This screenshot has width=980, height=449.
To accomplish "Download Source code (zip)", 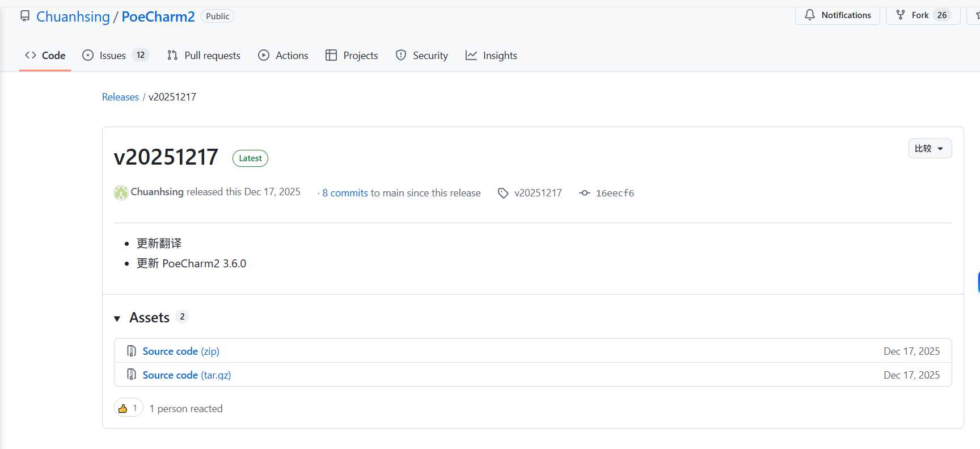I will (x=181, y=351).
